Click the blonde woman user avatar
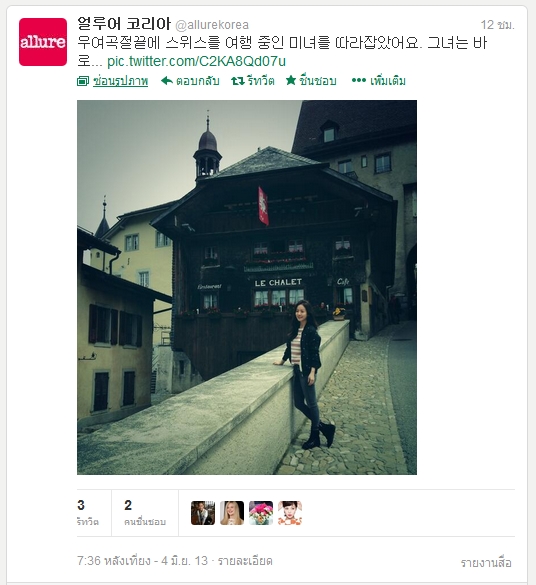 (232, 513)
